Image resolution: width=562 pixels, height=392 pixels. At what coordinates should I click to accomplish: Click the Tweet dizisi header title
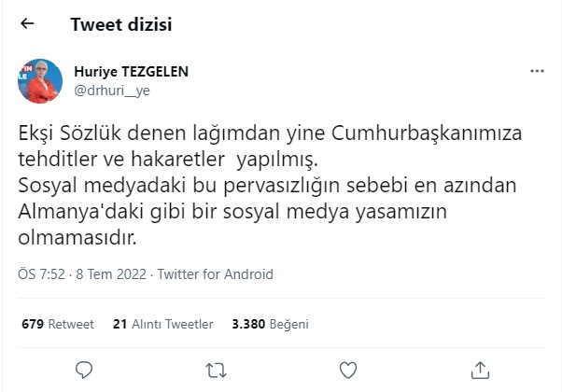pyautogui.click(x=121, y=25)
